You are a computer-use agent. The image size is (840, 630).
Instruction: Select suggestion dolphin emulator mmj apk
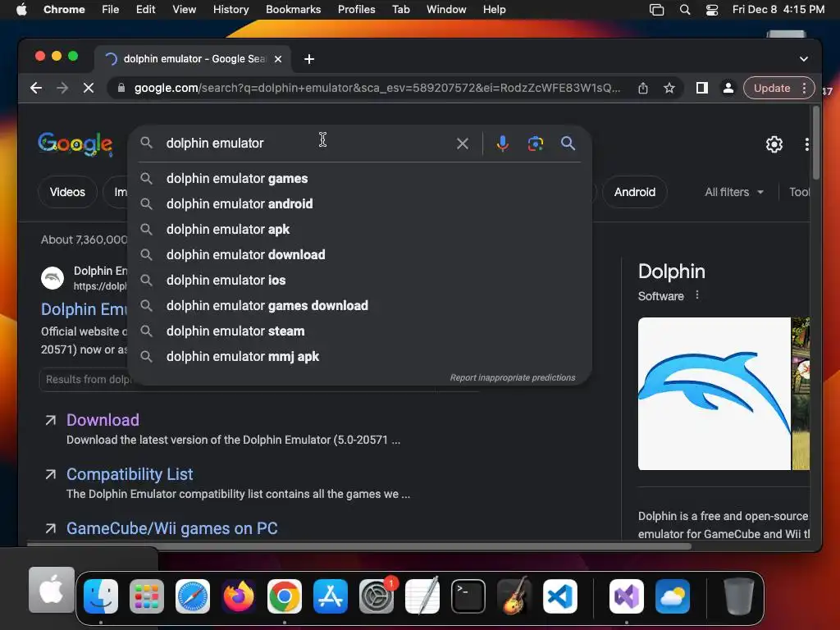(359, 356)
